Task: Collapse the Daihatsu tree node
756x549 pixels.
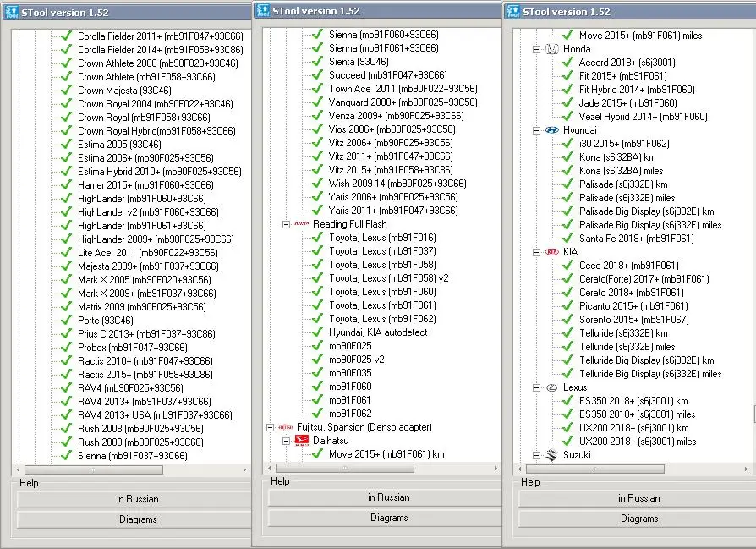Action: click(286, 441)
